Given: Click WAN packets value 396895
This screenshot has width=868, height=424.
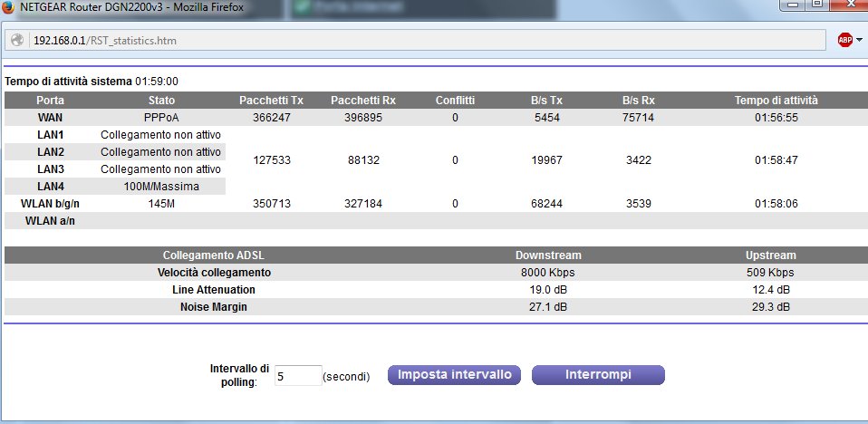Looking at the screenshot, I should click(x=363, y=118).
